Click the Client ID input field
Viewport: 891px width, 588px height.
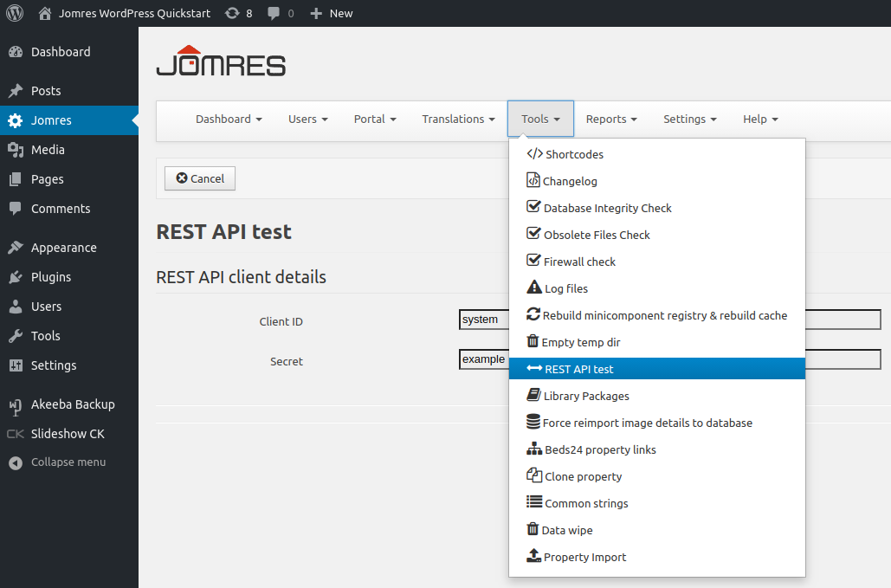click(669, 320)
